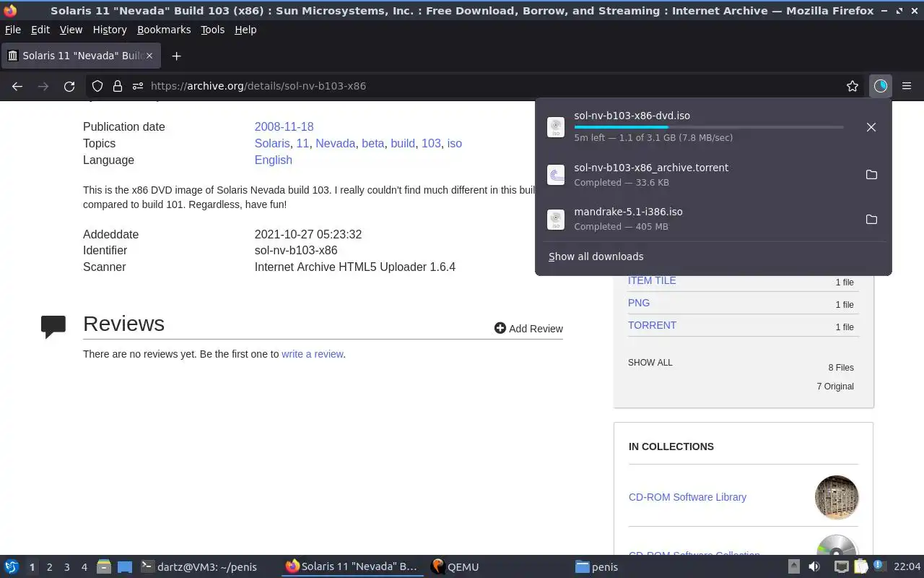Cancel the sol-nv-b103-x86-dvd.iso download
924x578 pixels.
[x=871, y=127]
